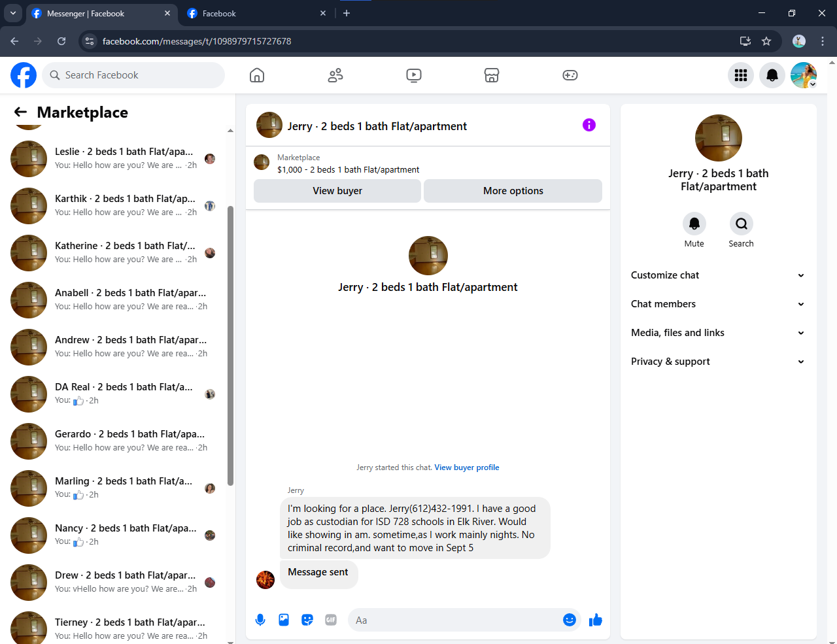Image resolution: width=837 pixels, height=644 pixels.
Task: Open account profile picture menu
Action: click(x=804, y=75)
